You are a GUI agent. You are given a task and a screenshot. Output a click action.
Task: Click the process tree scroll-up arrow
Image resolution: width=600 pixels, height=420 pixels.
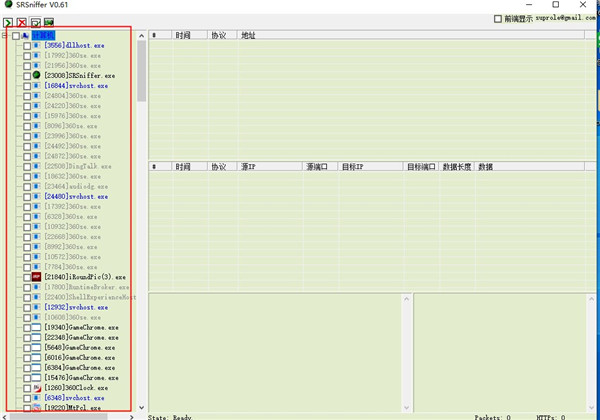(141, 36)
